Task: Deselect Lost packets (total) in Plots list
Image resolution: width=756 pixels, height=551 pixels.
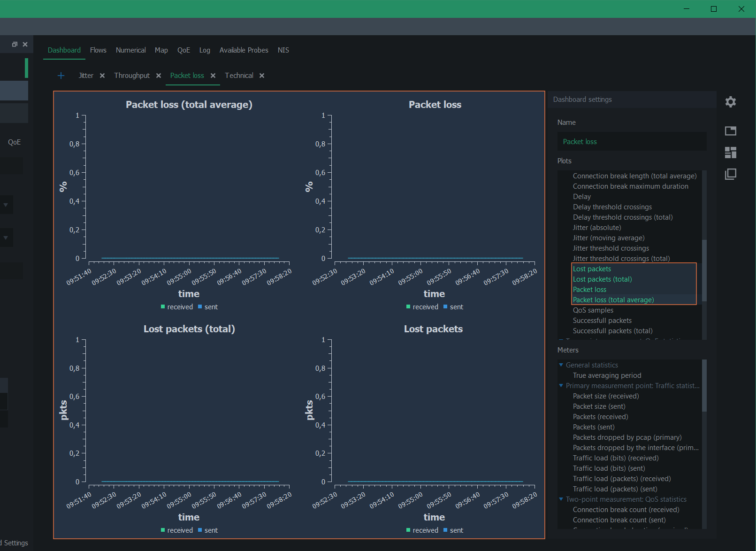Action: click(602, 279)
